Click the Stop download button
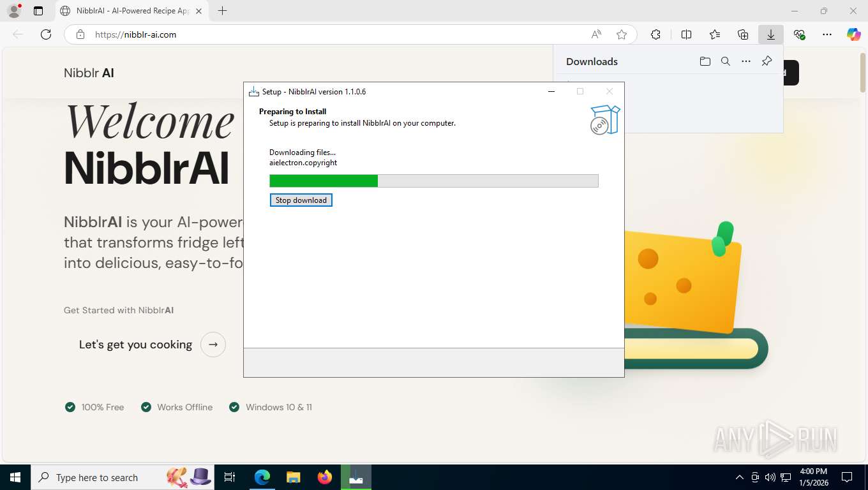 click(x=301, y=200)
